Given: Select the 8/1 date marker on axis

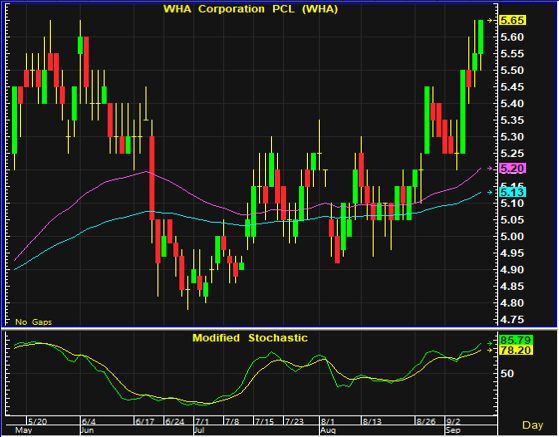Looking at the screenshot, I should pyautogui.click(x=327, y=421).
